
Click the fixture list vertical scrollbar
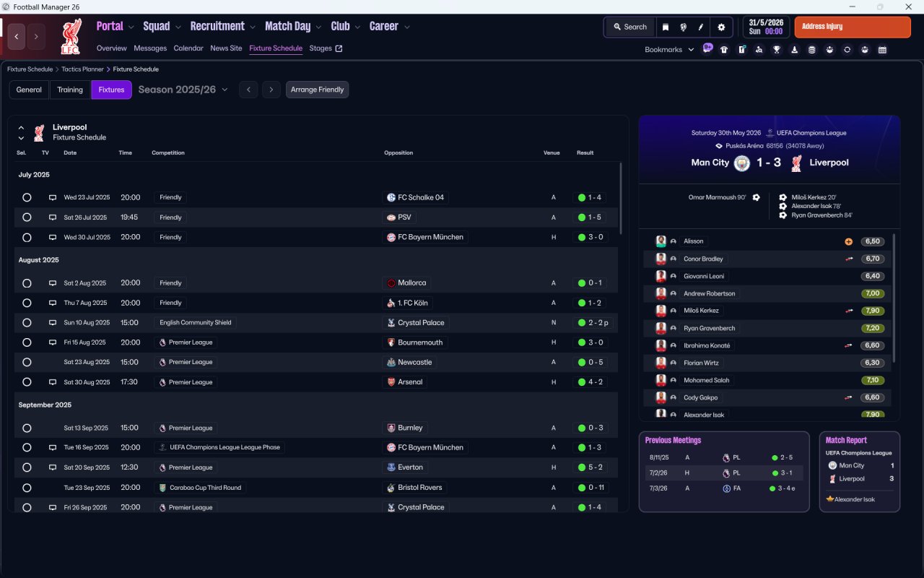tap(621, 198)
